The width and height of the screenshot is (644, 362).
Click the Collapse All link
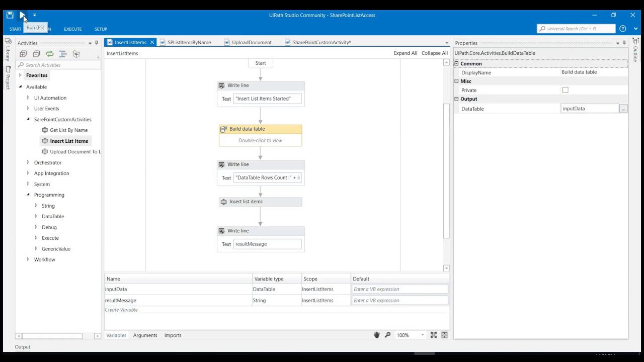click(435, 53)
